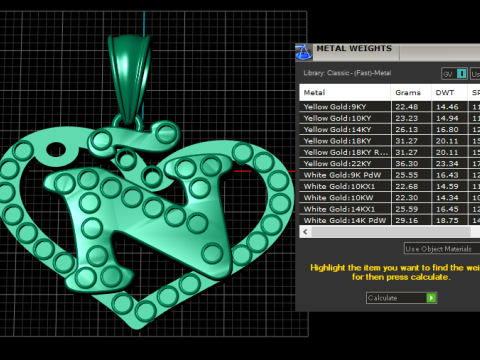The height and width of the screenshot is (360, 480).
Task: Select the White Gold:9K PdW row
Action: pyautogui.click(x=390, y=175)
